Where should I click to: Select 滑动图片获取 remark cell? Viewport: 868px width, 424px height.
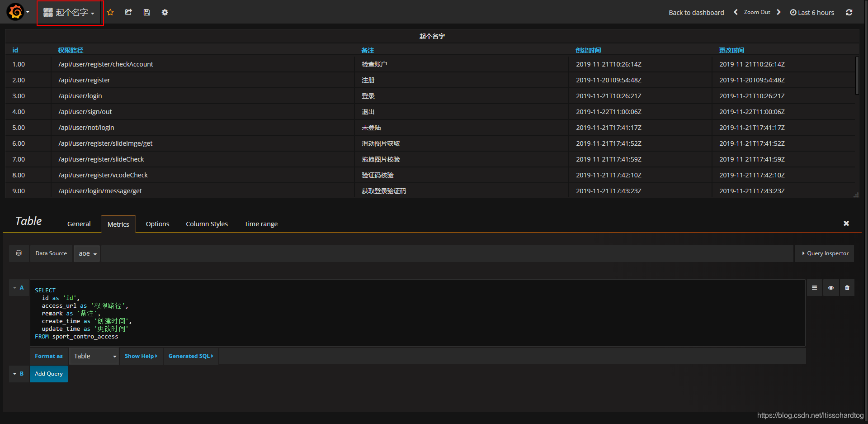point(462,143)
